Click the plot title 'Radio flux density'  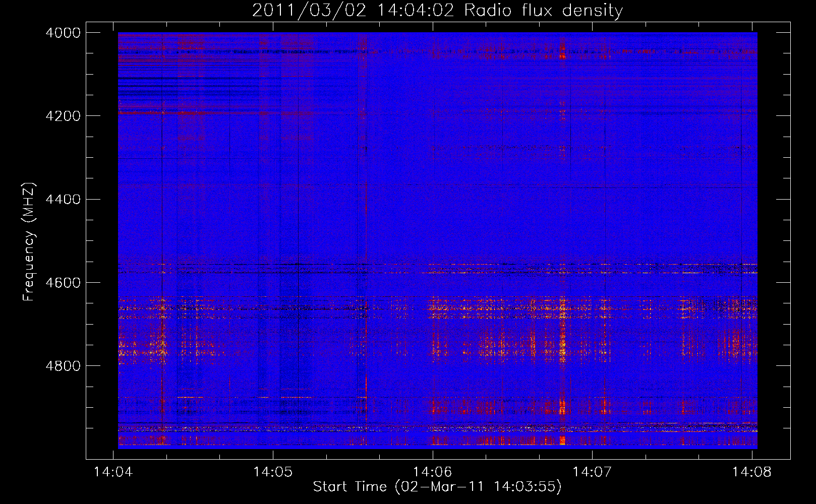[438, 10]
